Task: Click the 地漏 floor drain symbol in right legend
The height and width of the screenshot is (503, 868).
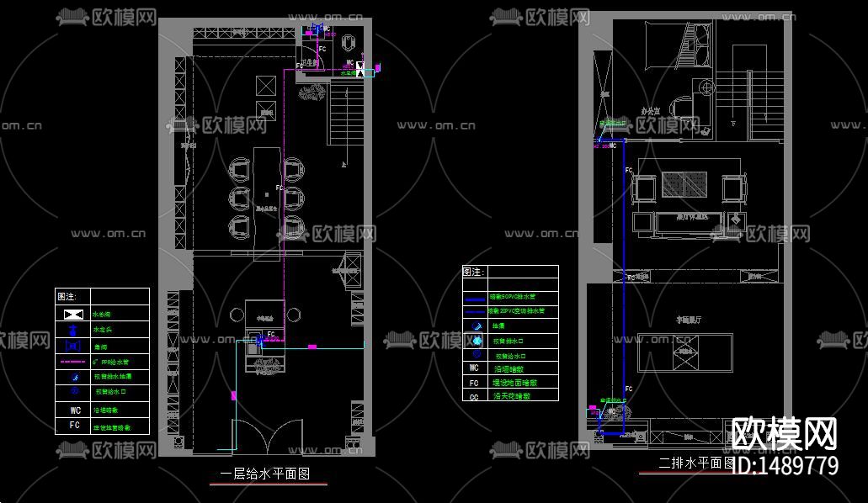Action: pyautogui.click(x=477, y=326)
